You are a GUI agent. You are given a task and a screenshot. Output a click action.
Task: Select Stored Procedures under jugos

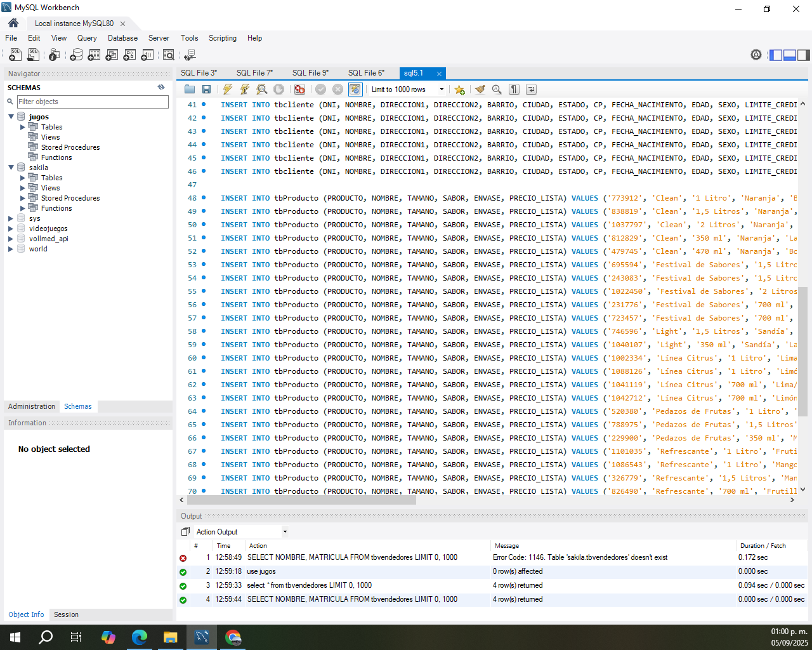(70, 147)
